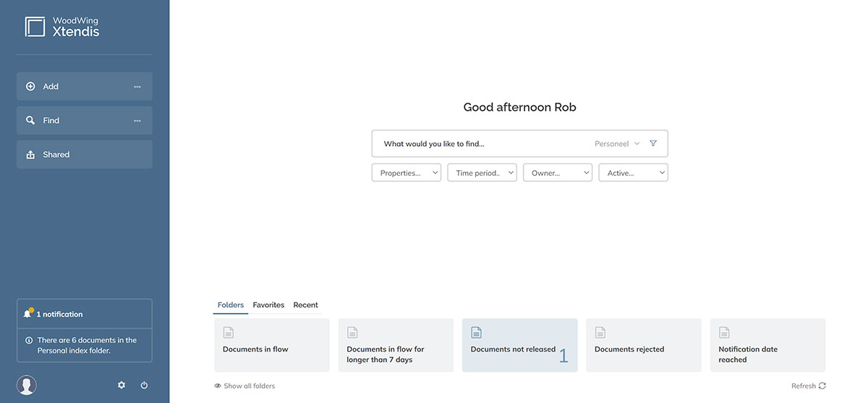Show all folders via eye link

pos(244,386)
